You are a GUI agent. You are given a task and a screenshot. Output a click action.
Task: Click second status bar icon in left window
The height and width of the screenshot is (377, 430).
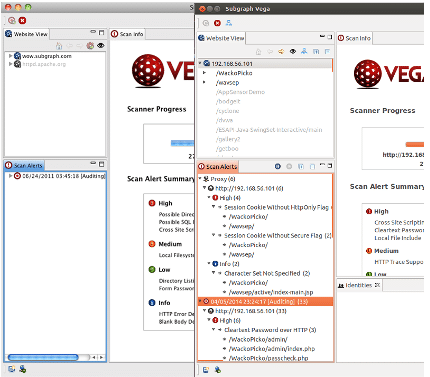pyautogui.click(x=22, y=369)
